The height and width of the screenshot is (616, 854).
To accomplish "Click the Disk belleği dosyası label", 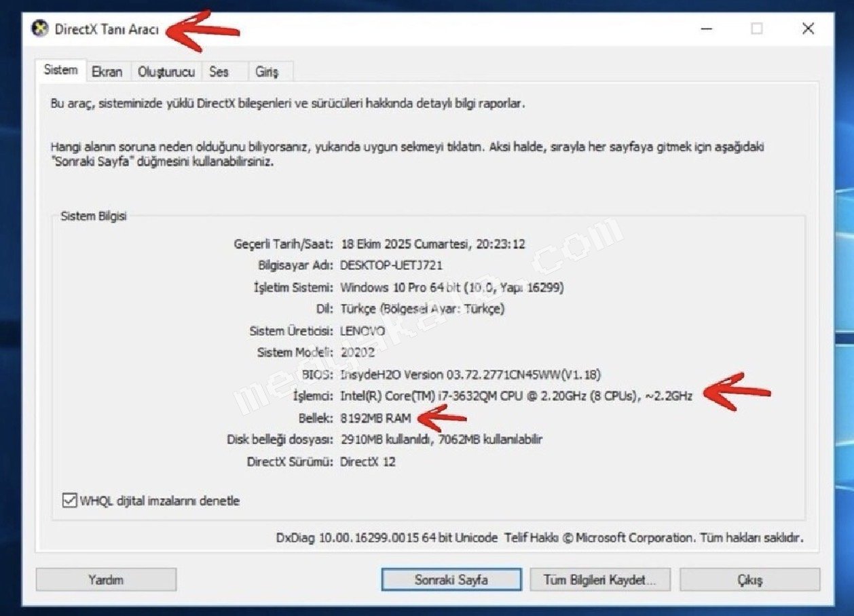I will click(280, 440).
